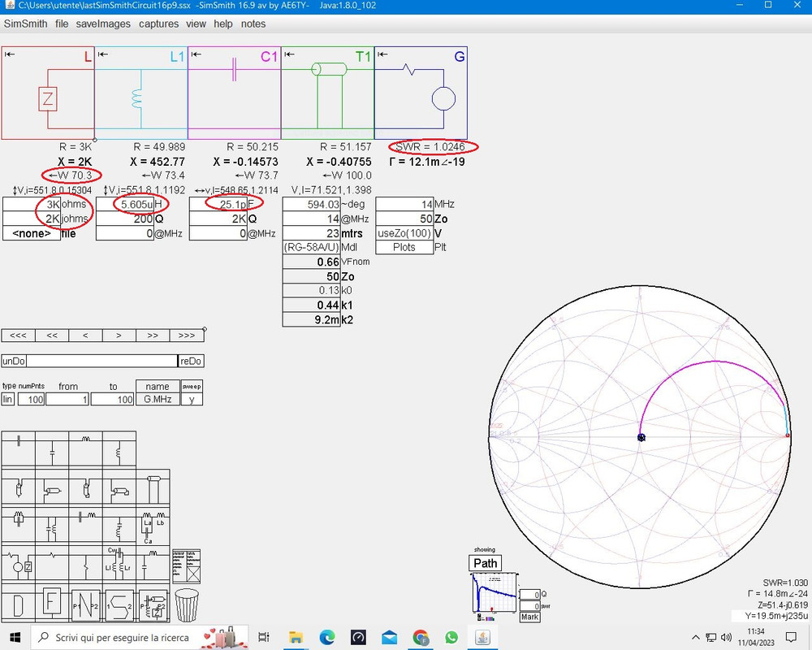Image resolution: width=812 pixels, height=650 pixels.
Task: Open the table layout icon beside palette
Action: pos(186,566)
